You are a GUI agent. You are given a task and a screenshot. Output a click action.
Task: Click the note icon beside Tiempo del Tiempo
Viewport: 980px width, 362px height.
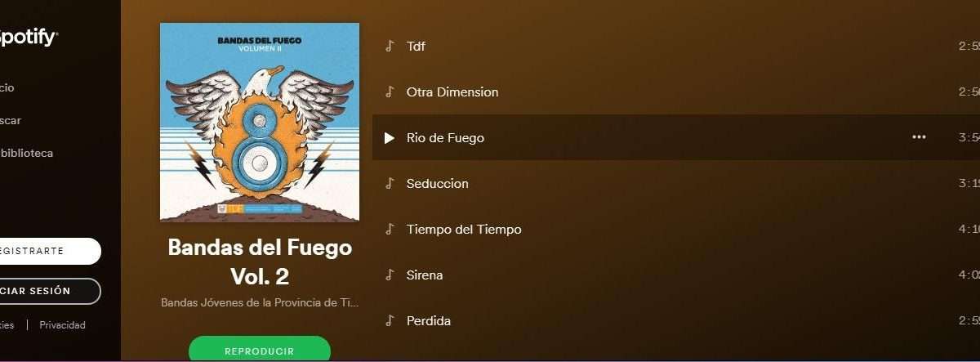[x=390, y=229]
